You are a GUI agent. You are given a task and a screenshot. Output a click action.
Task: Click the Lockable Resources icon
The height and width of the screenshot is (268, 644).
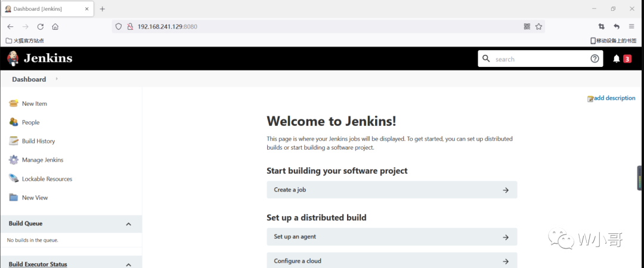[x=14, y=179]
